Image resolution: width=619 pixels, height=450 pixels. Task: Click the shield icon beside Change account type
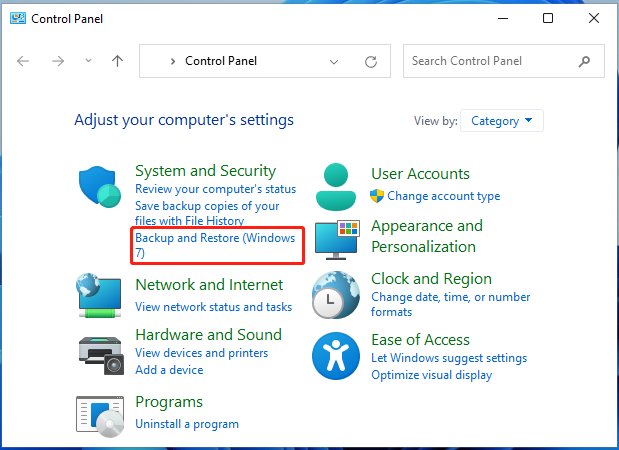coord(377,196)
